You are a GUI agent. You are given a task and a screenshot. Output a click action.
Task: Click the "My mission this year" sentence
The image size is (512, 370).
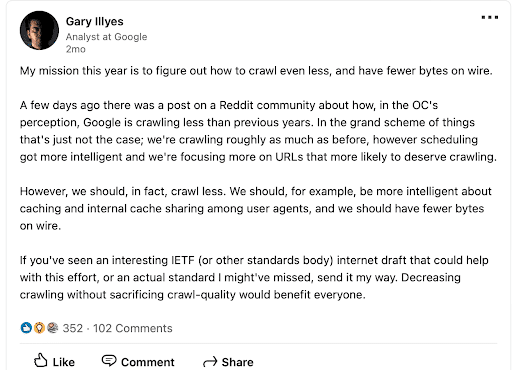coord(256,71)
